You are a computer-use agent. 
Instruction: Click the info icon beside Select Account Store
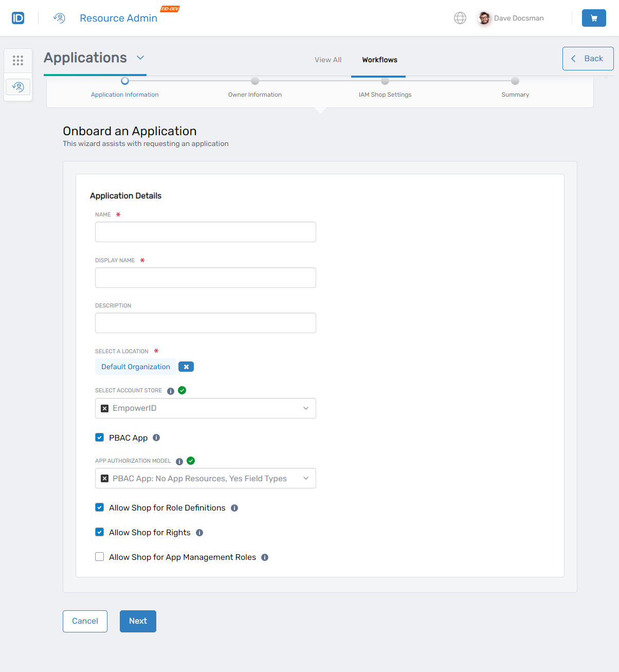[x=170, y=391]
